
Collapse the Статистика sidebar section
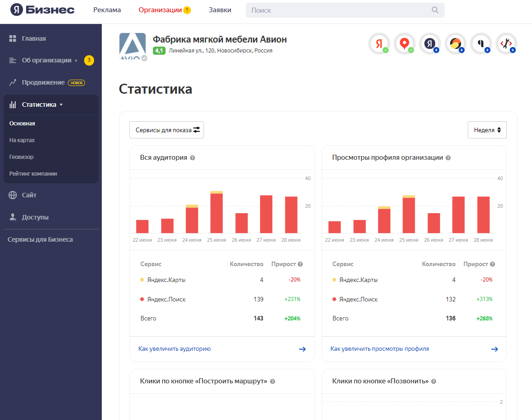tap(61, 105)
